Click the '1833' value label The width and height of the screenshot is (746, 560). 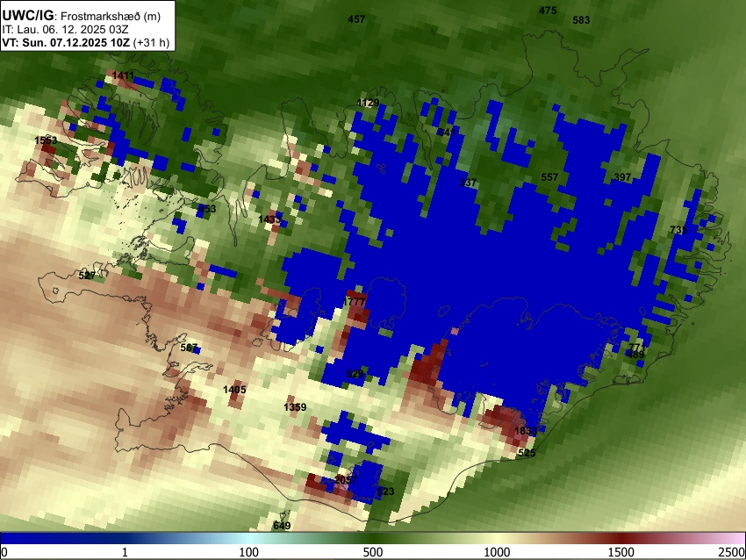pos(526,431)
